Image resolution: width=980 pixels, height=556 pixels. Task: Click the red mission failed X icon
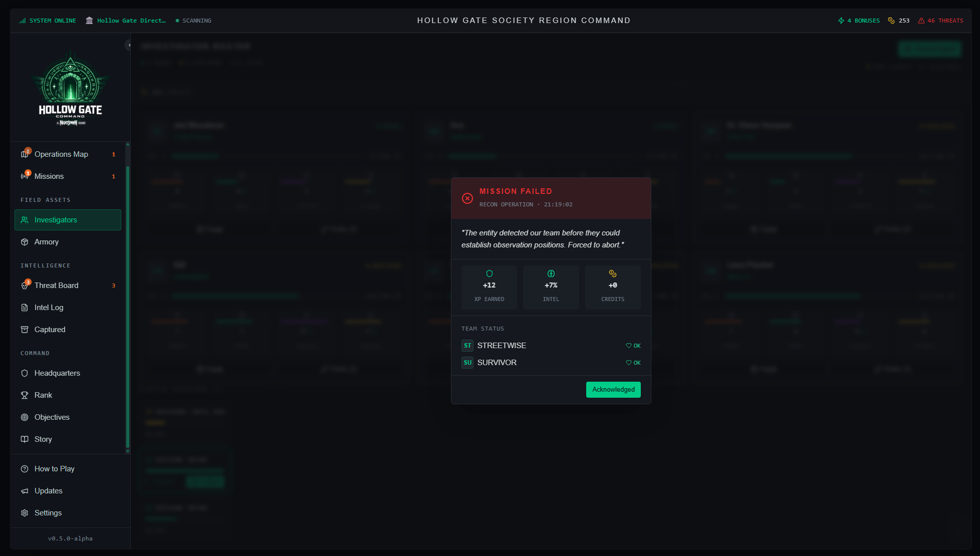click(467, 198)
